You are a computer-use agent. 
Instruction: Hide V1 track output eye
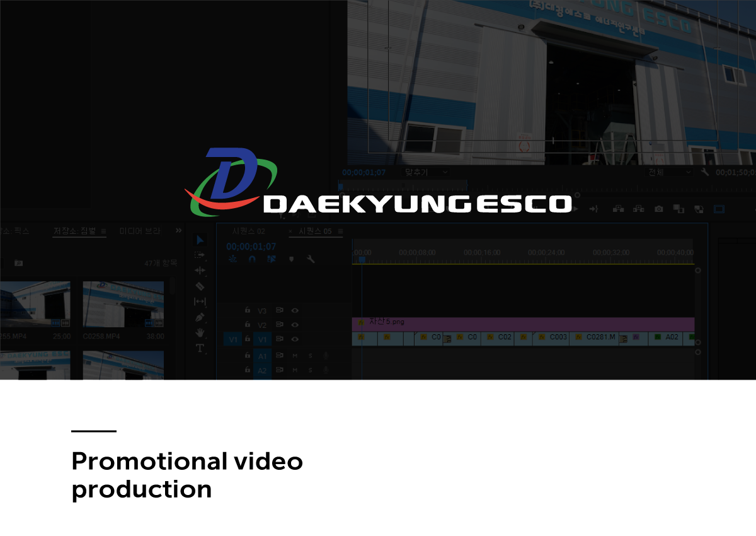click(295, 339)
